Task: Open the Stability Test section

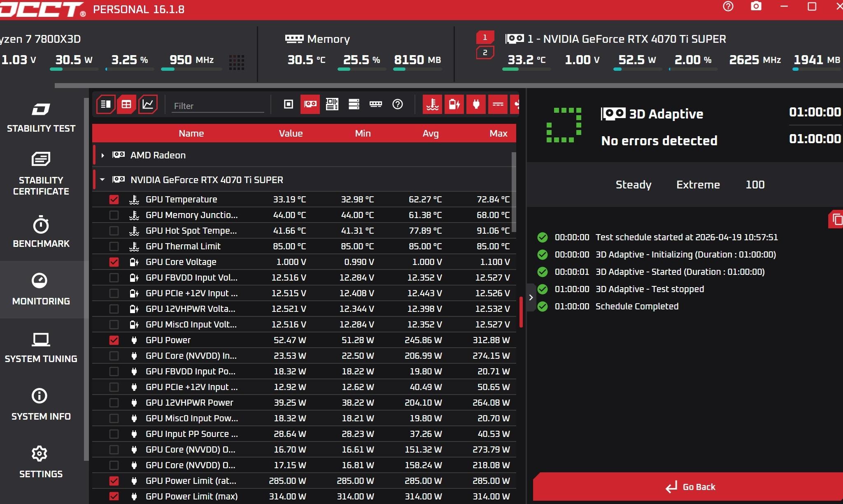Action: click(x=41, y=117)
